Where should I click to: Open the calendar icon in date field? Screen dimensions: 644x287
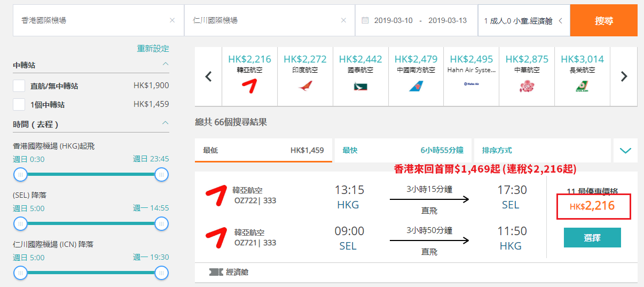[x=365, y=20]
